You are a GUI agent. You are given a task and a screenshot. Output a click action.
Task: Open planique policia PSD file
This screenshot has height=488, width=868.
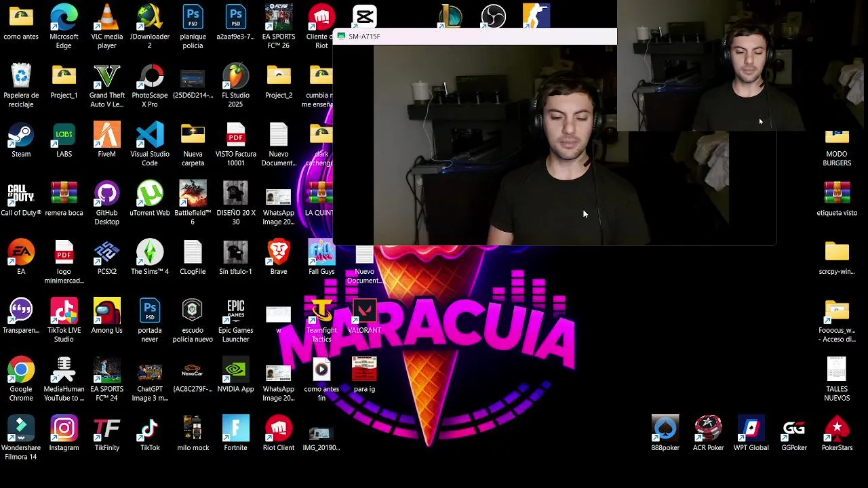[x=193, y=26]
